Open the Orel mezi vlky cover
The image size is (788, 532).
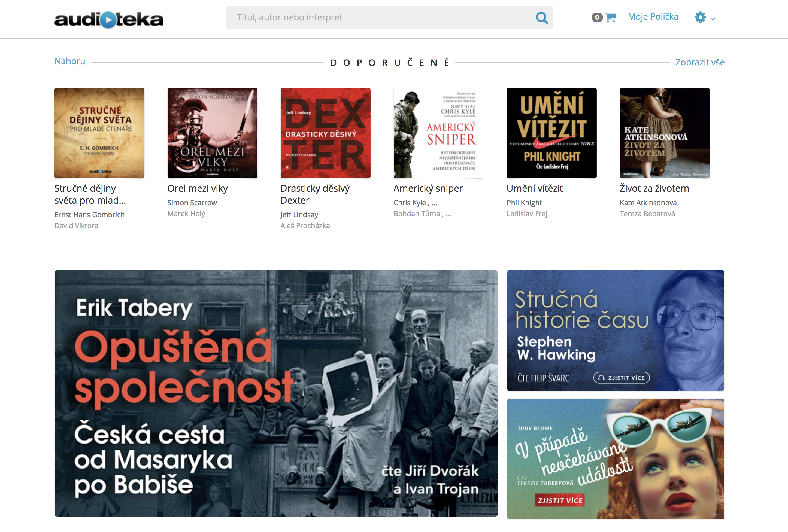212,133
